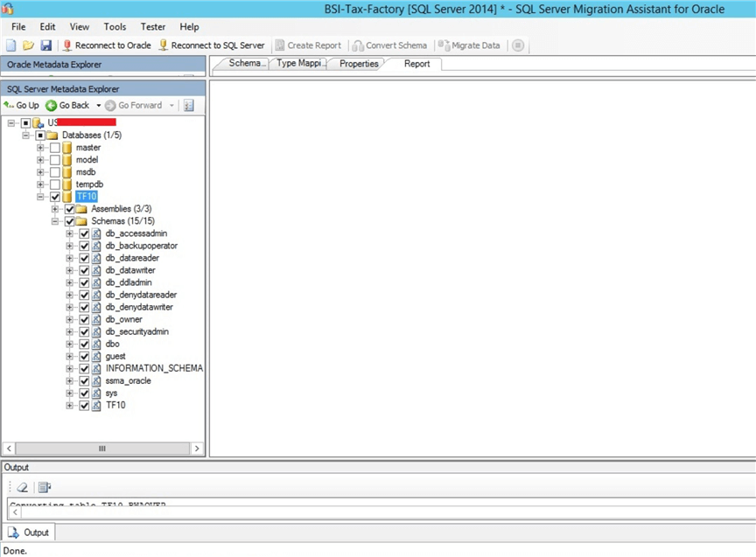Click the Convert Schema button
This screenshot has height=557, width=756.
click(x=390, y=45)
